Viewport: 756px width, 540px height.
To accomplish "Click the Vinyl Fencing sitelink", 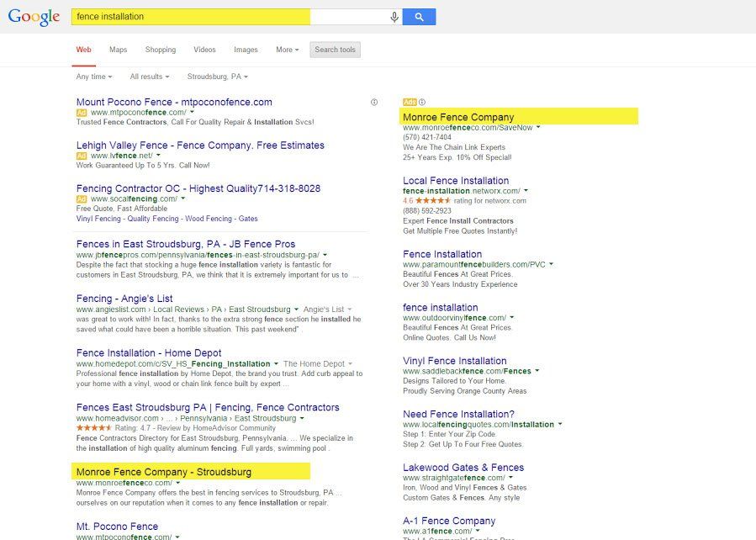I will 98,219.
